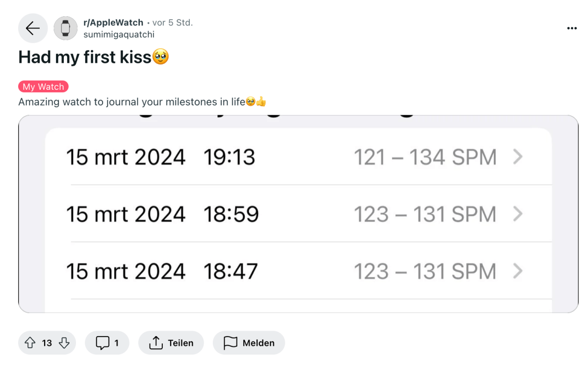Open the comments with the speech bubble
588x365 pixels.
click(x=102, y=342)
